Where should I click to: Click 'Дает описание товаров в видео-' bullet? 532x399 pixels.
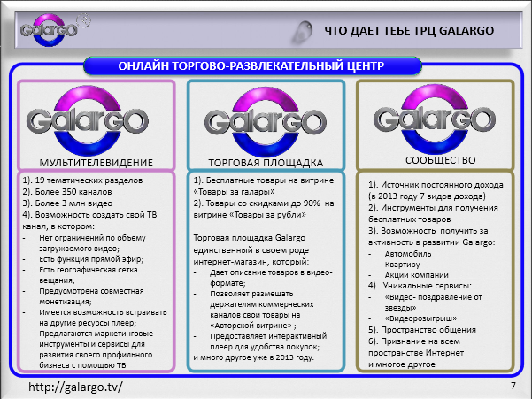(x=271, y=272)
